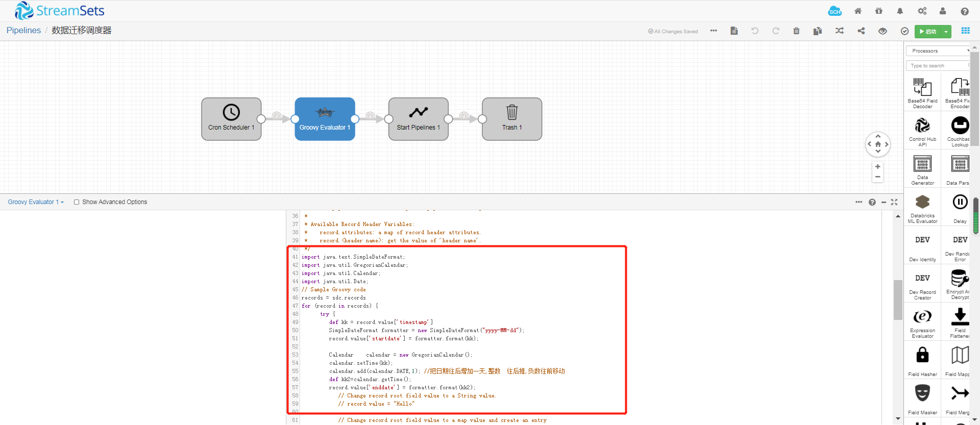Click code editor scroll-up arrow

pos(898,216)
